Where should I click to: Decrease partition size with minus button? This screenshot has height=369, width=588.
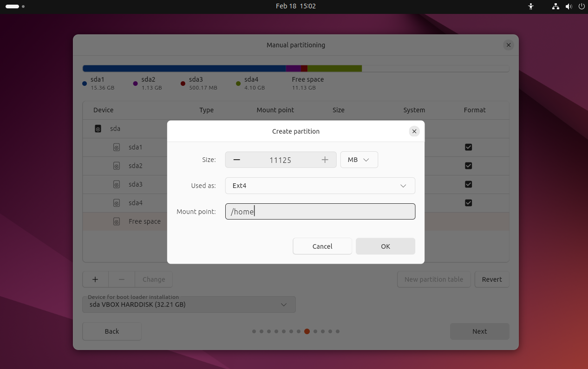pos(237,160)
